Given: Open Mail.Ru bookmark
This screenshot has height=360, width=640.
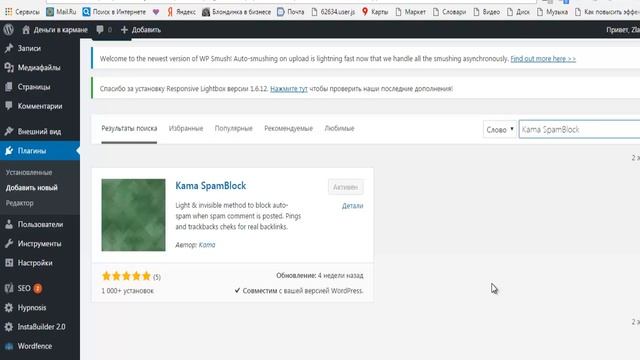Looking at the screenshot, I should (61, 12).
